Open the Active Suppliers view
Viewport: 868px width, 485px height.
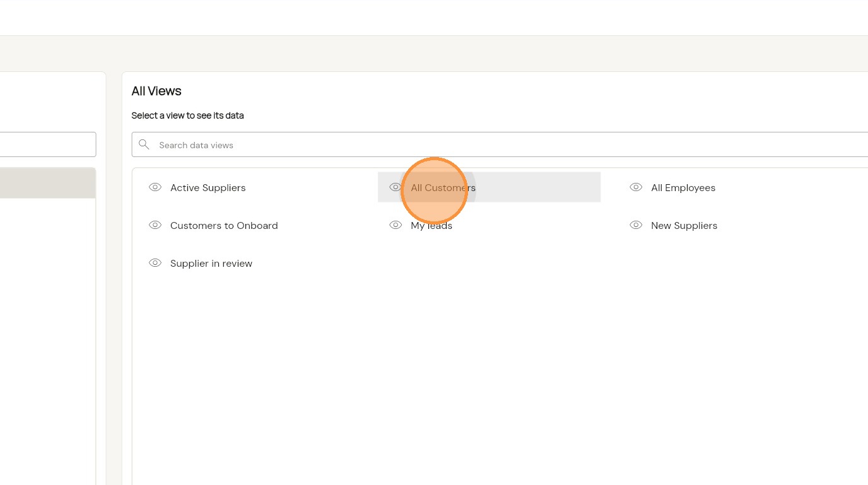(x=208, y=188)
